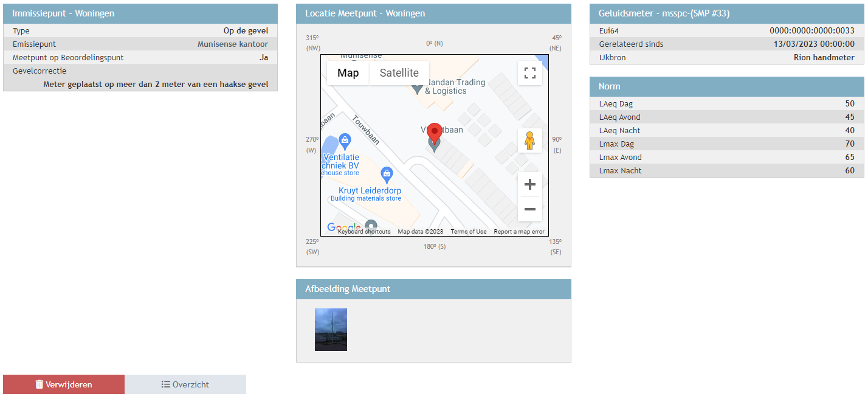This screenshot has height=399, width=868.
Task: Click the Ventilatie Techniek shop pin icon
Action: pos(345,142)
